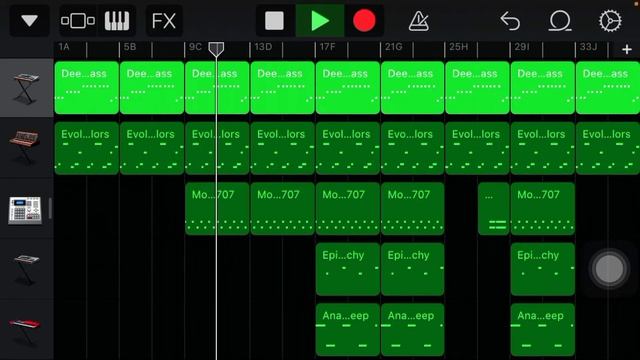Start recording with the red button

click(364, 20)
